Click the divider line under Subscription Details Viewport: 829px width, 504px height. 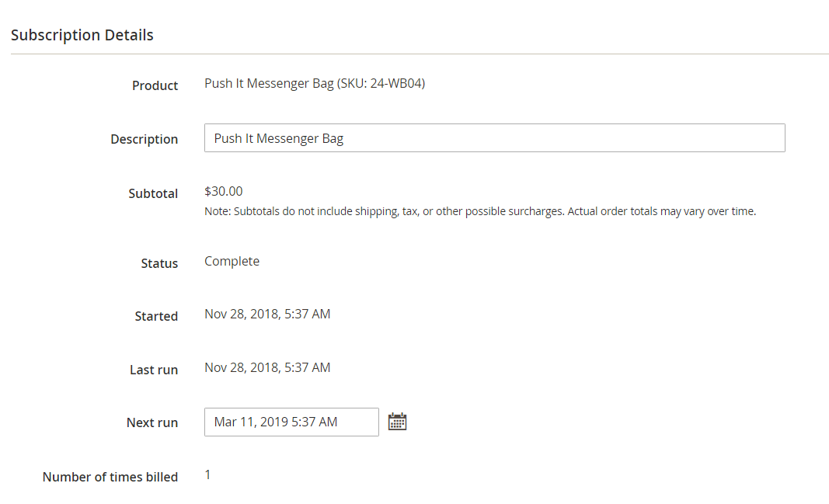point(420,54)
